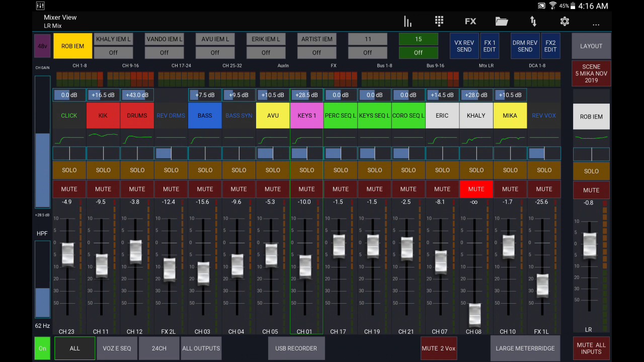The width and height of the screenshot is (644, 362).
Task: Solo the ROB IEM master
Action: pos(591,171)
